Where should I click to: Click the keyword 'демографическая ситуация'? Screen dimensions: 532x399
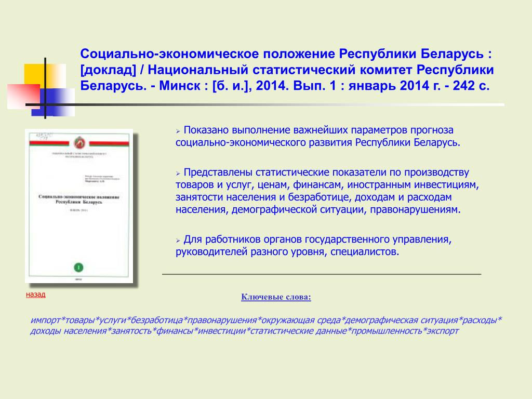[x=402, y=320]
